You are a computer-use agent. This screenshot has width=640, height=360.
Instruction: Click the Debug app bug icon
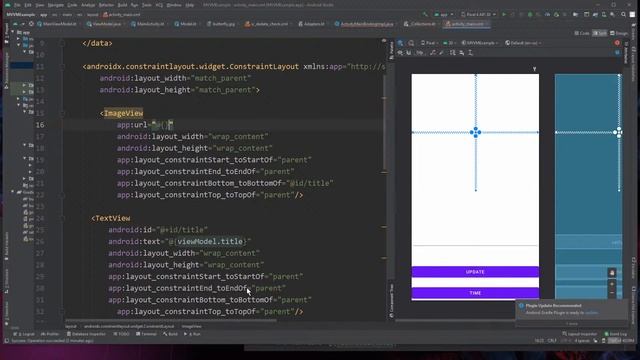(x=530, y=14)
